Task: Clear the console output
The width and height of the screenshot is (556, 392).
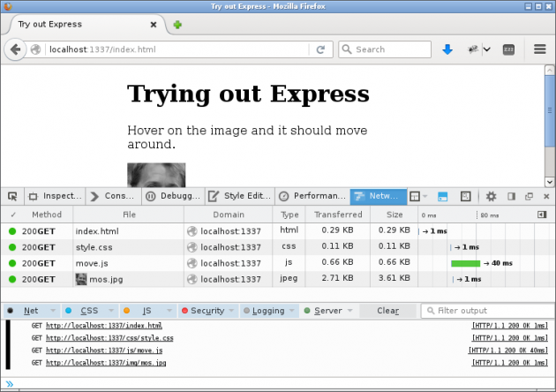Action: click(x=388, y=311)
